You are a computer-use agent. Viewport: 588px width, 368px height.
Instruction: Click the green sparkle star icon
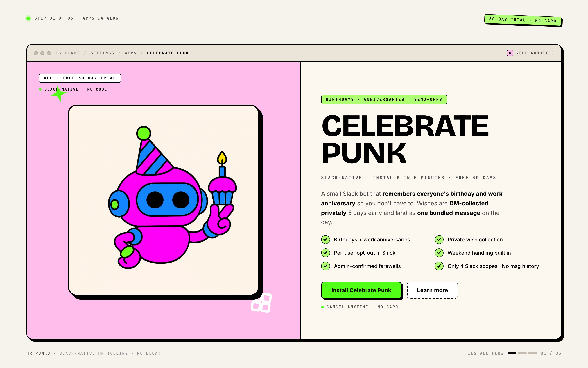pyautogui.click(x=59, y=94)
